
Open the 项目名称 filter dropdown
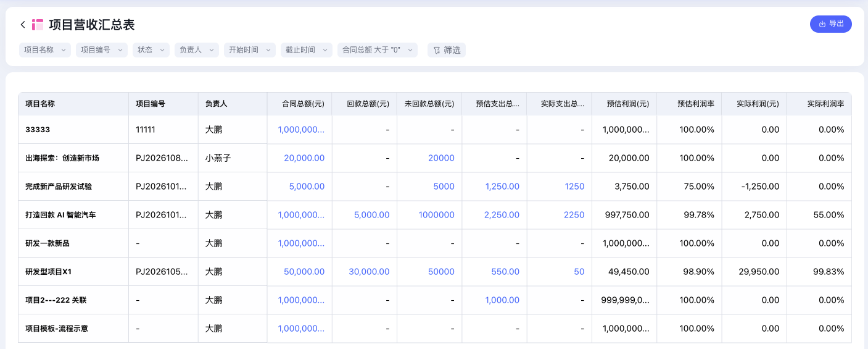coord(45,50)
